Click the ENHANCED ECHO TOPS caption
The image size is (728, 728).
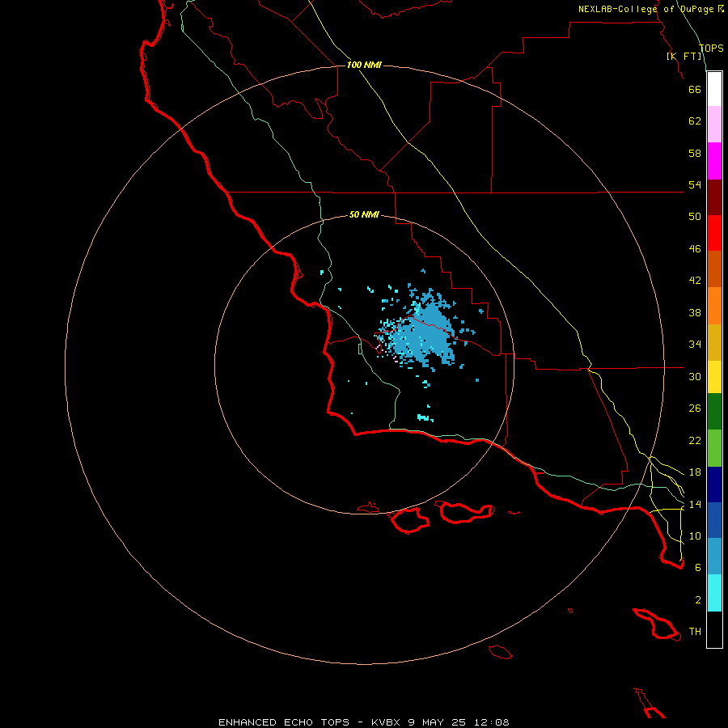pos(284,722)
